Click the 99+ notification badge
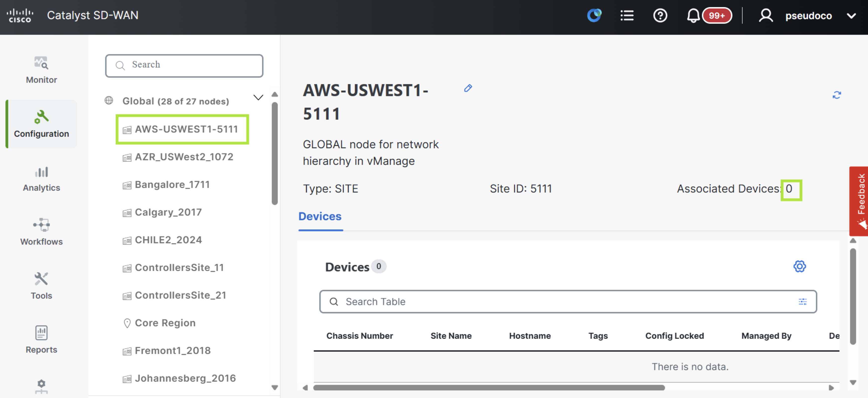 coord(717,15)
